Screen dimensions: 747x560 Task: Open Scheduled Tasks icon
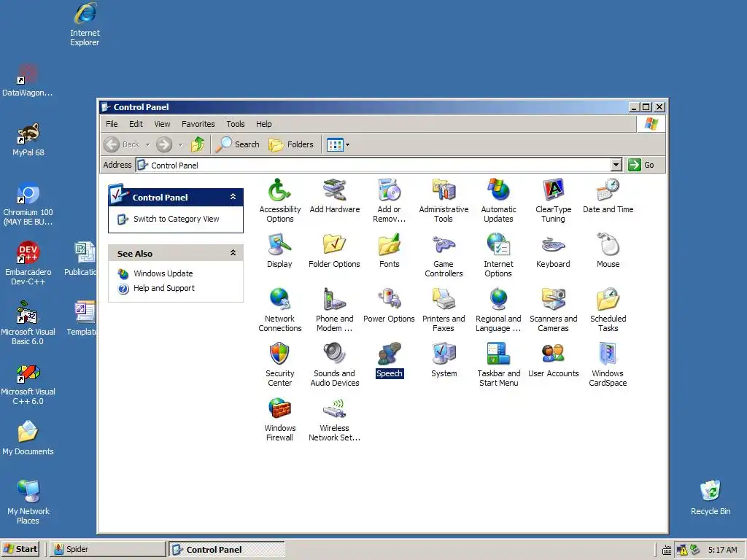pyautogui.click(x=608, y=299)
